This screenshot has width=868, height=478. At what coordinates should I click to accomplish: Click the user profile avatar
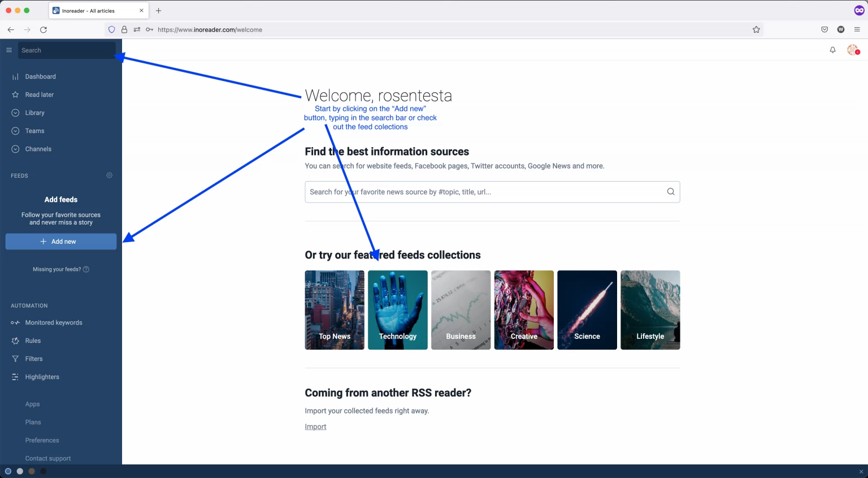852,50
